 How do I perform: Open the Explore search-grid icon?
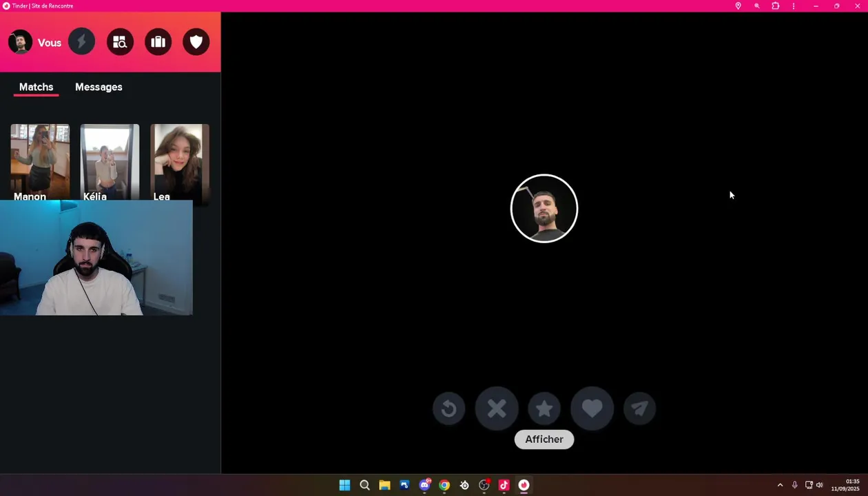tap(120, 42)
